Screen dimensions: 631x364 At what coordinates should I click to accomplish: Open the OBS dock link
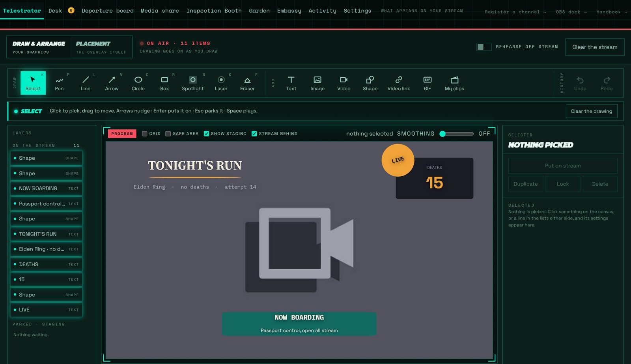tap(571, 12)
